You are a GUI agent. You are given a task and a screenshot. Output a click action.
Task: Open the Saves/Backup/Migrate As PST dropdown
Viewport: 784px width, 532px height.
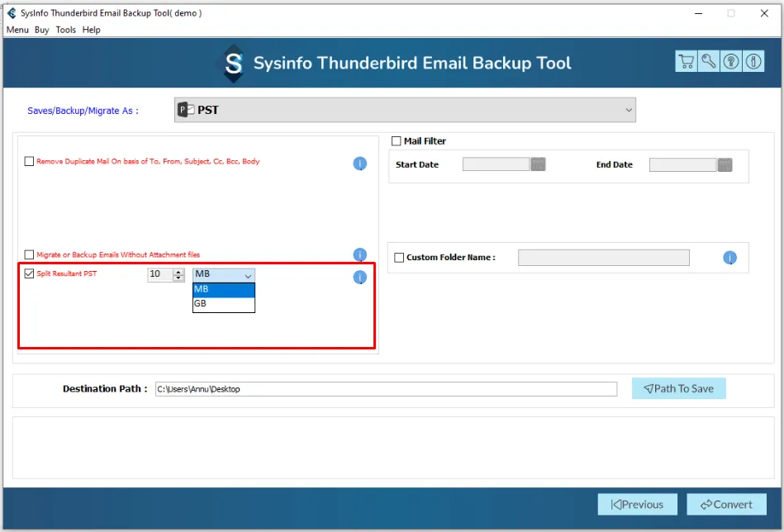point(405,110)
